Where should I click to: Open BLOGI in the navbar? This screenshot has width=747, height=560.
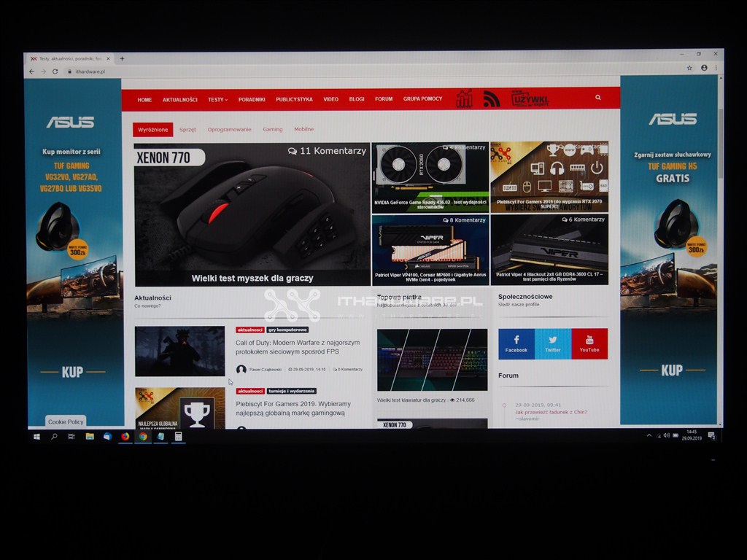356,99
